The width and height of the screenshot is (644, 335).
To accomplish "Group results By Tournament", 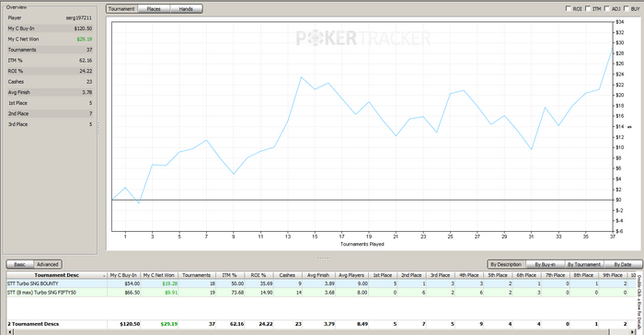I will click(x=583, y=265).
